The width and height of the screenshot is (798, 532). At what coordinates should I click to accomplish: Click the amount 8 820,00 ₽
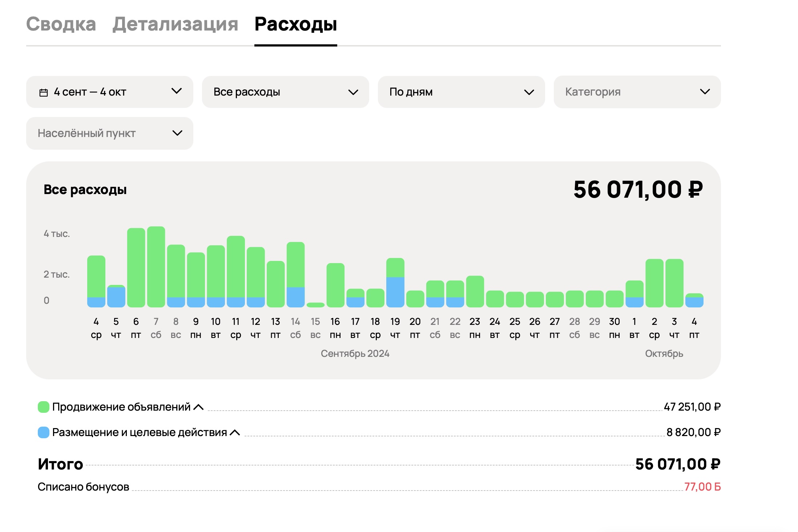point(694,432)
